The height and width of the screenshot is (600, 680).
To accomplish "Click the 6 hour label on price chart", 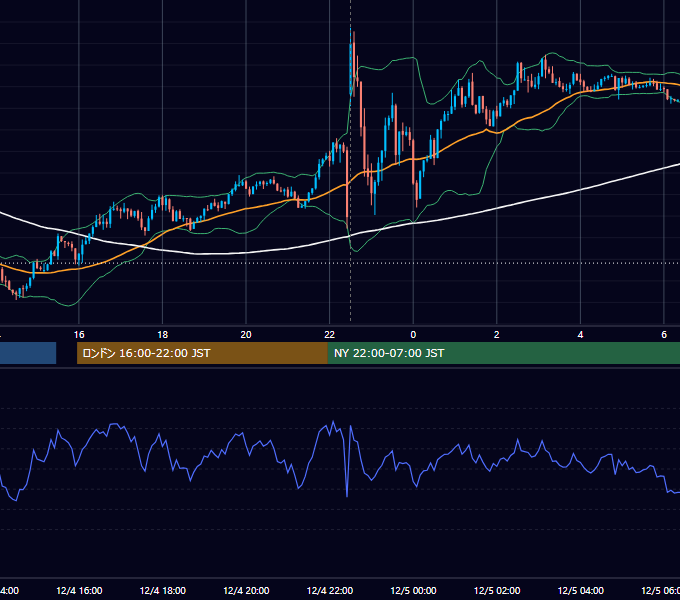I will click(x=664, y=335).
